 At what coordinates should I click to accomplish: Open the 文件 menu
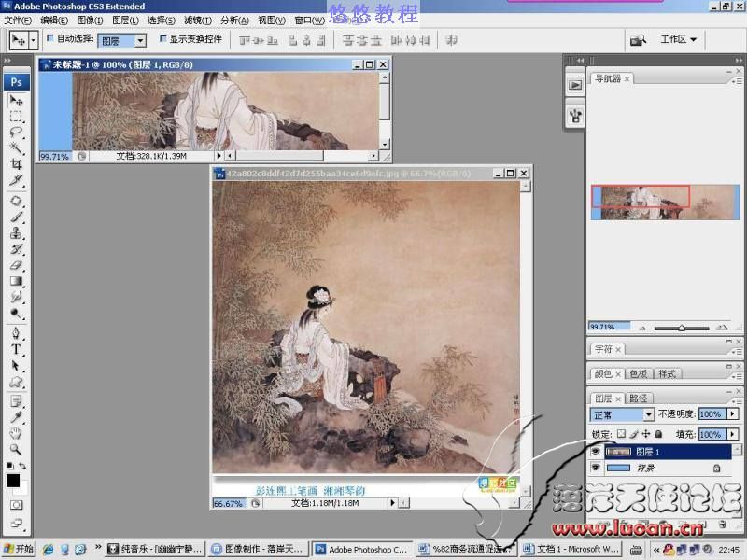pos(18,21)
